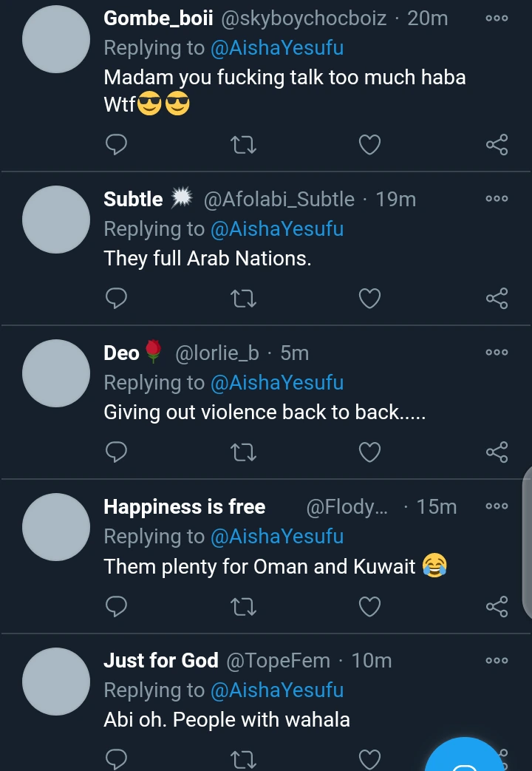Like Gombe_boii's tweet about talking too much
The image size is (532, 771).
369,145
